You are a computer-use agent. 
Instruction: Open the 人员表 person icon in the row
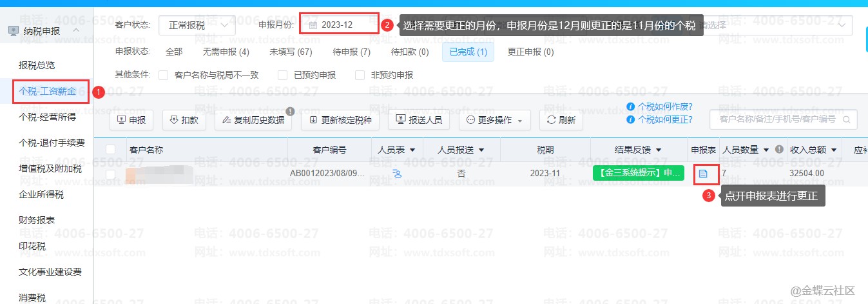tap(397, 174)
